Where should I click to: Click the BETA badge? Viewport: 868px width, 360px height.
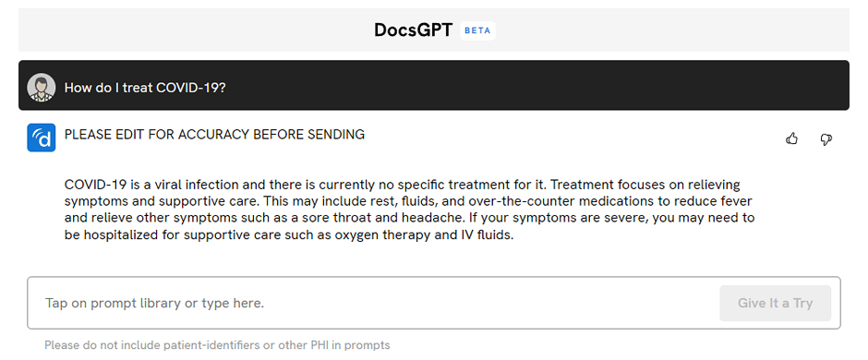pyautogui.click(x=477, y=30)
